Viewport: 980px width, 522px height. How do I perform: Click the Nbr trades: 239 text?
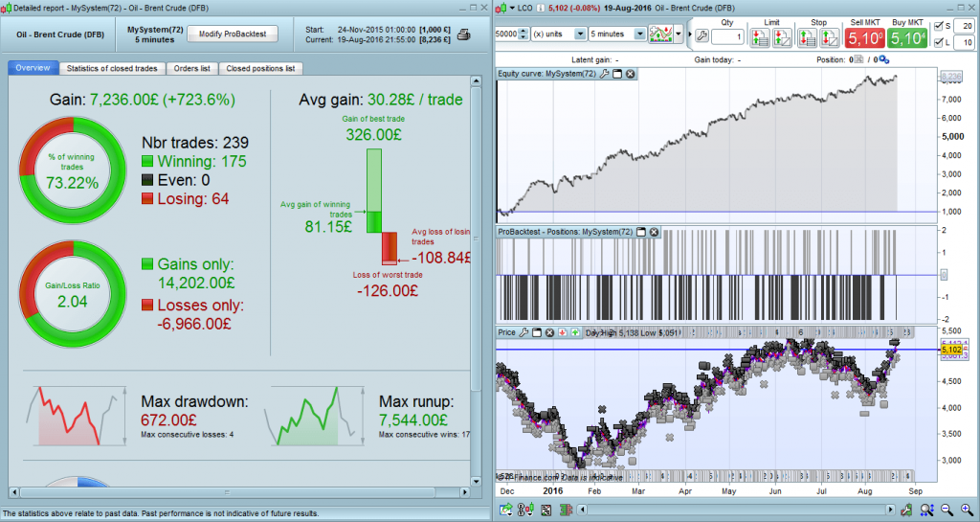[x=195, y=143]
